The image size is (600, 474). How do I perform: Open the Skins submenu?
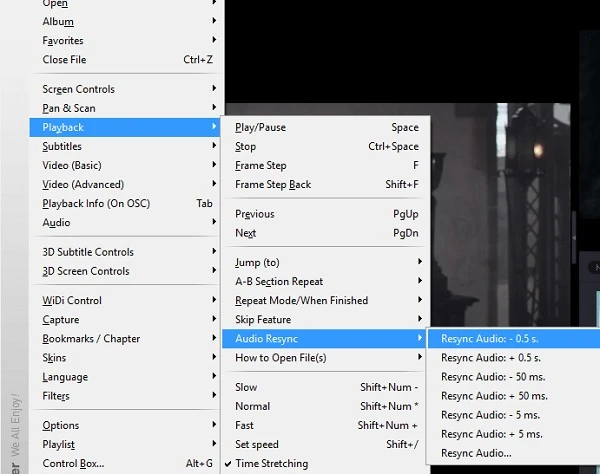point(124,358)
